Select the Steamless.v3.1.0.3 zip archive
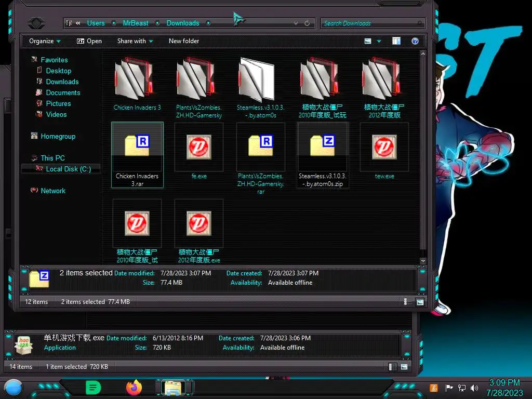 (x=322, y=155)
